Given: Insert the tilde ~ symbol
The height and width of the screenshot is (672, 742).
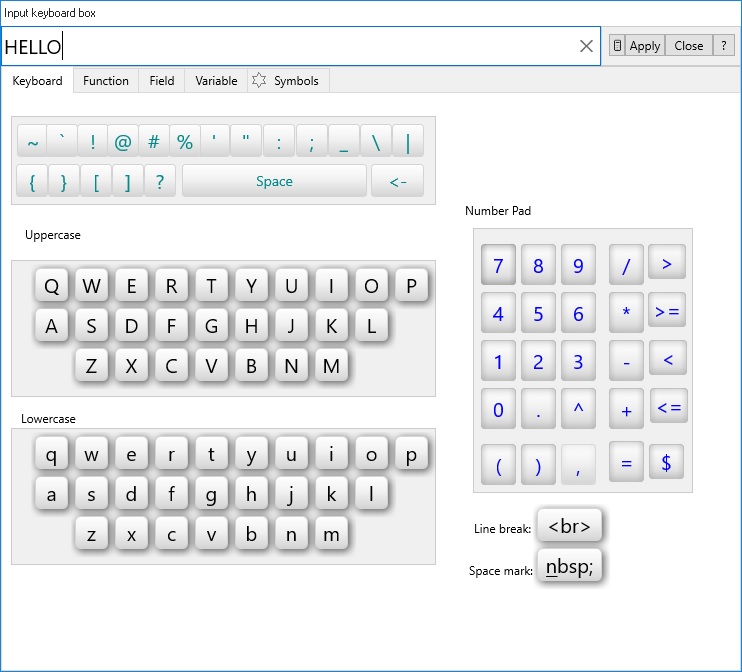Looking at the screenshot, I should [x=32, y=141].
